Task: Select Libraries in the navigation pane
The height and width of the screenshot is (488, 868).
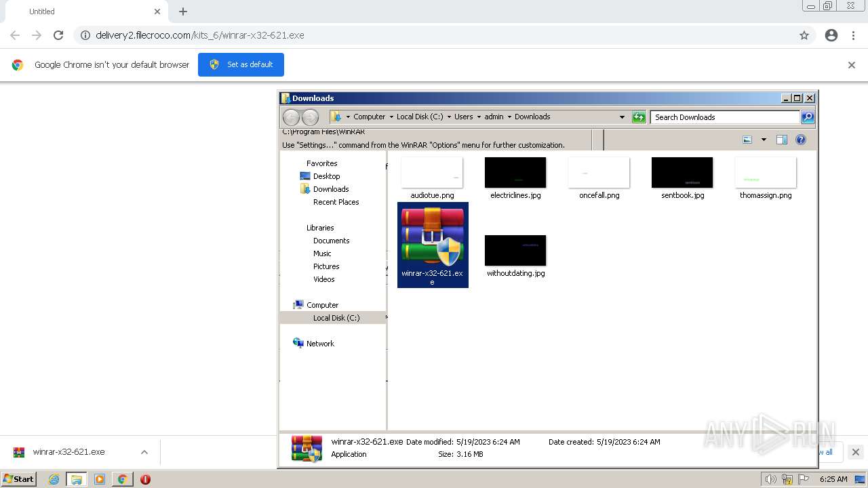Action: coord(320,228)
